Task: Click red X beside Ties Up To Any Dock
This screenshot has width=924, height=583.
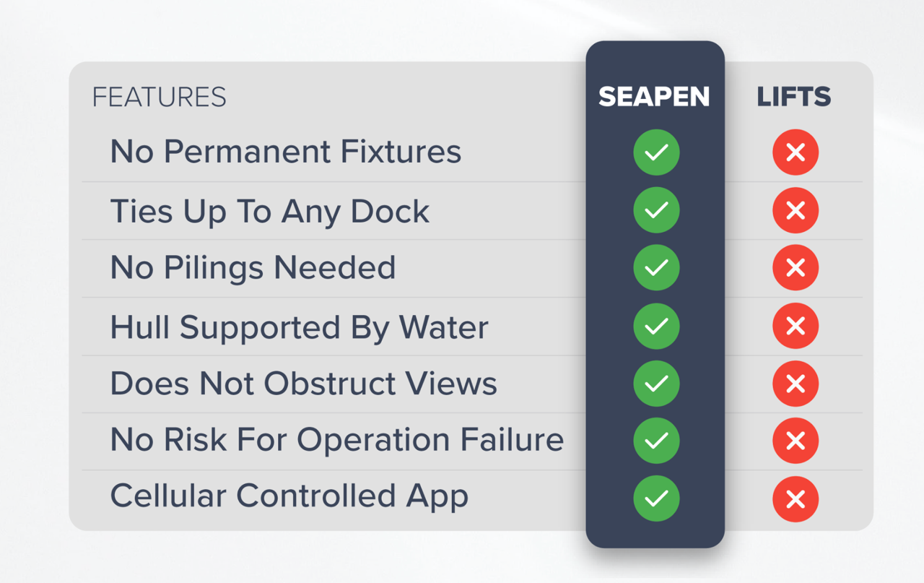Action: coord(796,210)
